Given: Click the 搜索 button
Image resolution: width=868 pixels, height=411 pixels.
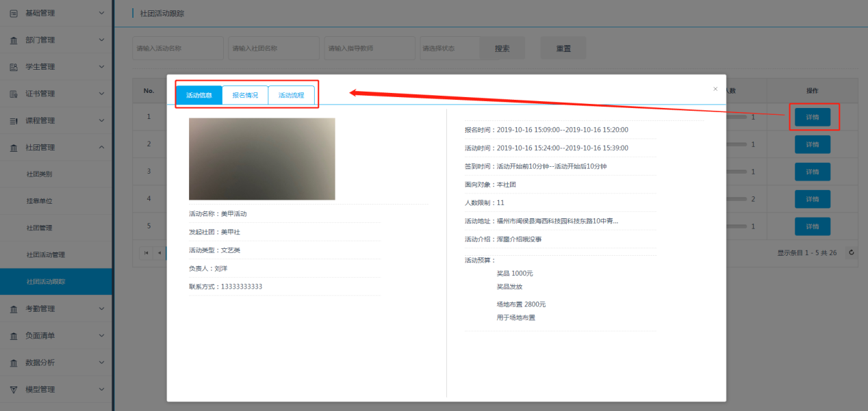Looking at the screenshot, I should pos(502,49).
